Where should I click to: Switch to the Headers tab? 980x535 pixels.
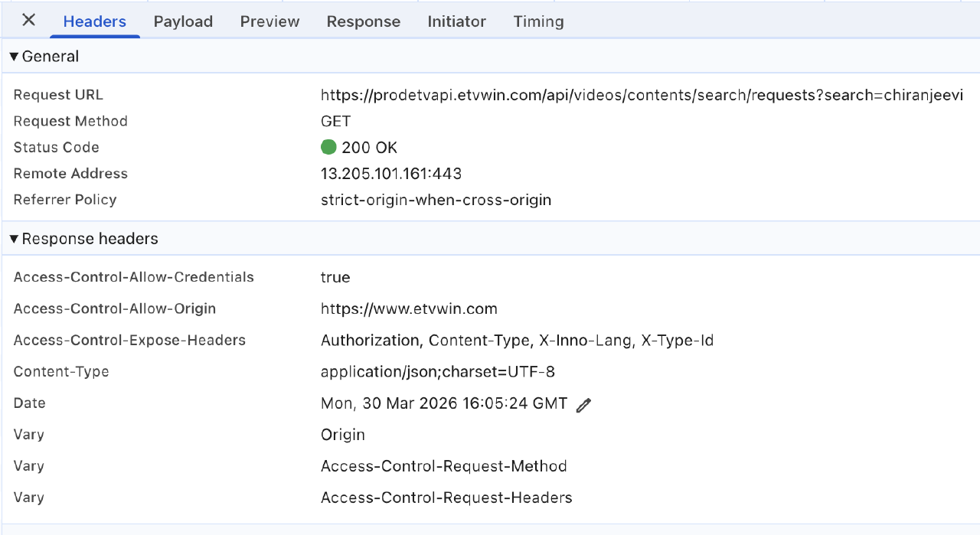(94, 21)
